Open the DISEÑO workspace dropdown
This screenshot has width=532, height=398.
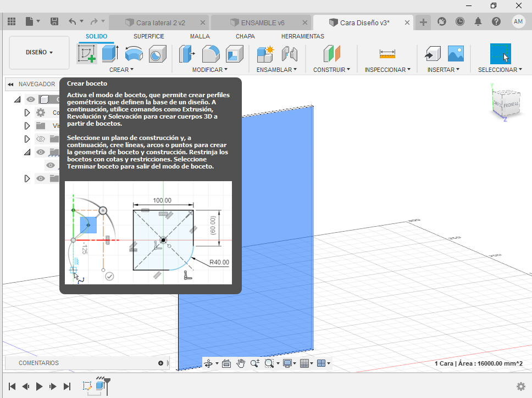coord(40,53)
